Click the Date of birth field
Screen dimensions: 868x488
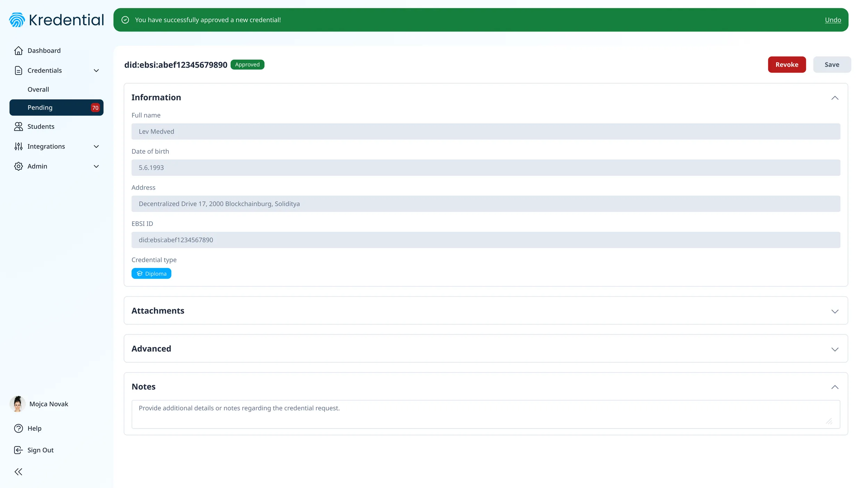point(486,168)
